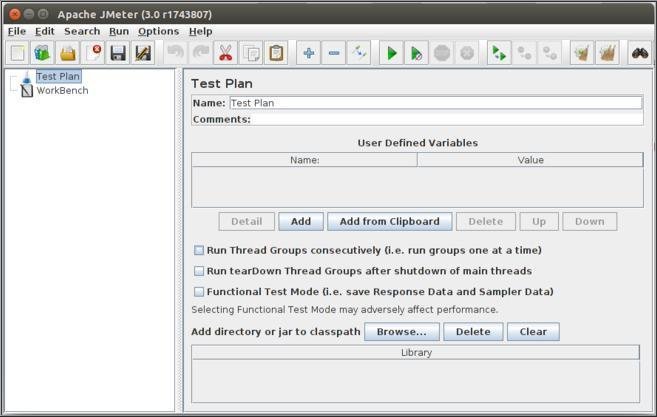
Task: Open the Templates icon
Action: tap(42, 53)
